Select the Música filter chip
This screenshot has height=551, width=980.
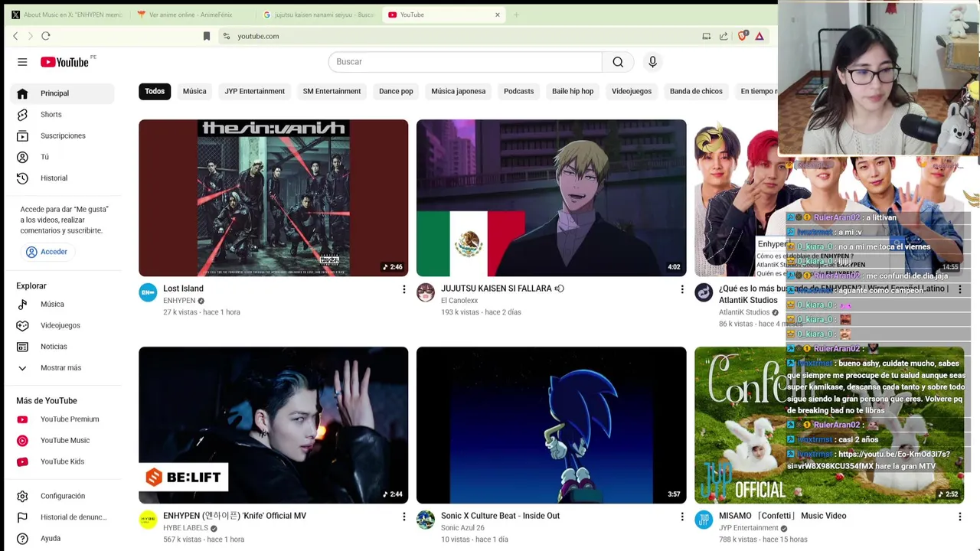pyautogui.click(x=194, y=91)
